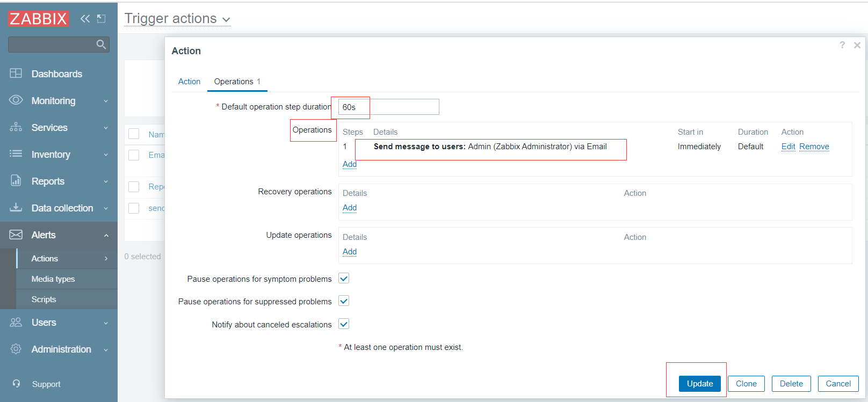Click the Clone button
868x402 pixels.
(746, 384)
